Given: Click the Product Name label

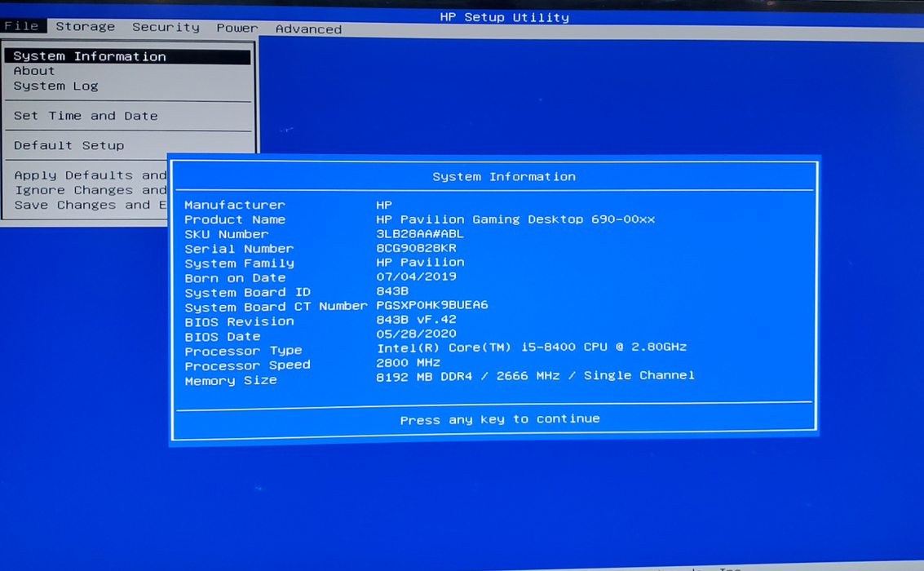Looking at the screenshot, I should point(235,219).
